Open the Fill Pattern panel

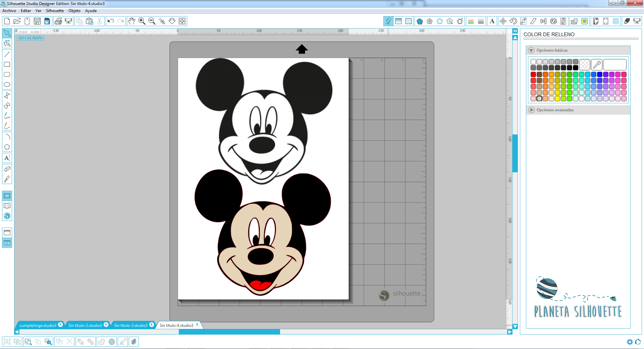(x=409, y=21)
